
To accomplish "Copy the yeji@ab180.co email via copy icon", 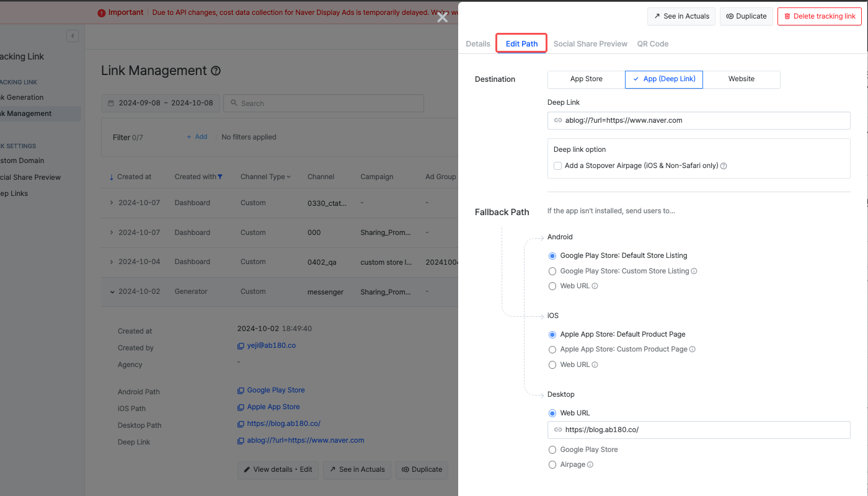I will click(241, 345).
